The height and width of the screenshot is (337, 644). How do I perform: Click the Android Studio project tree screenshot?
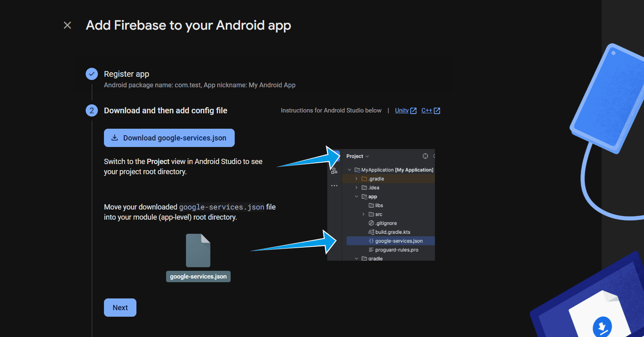381,205
